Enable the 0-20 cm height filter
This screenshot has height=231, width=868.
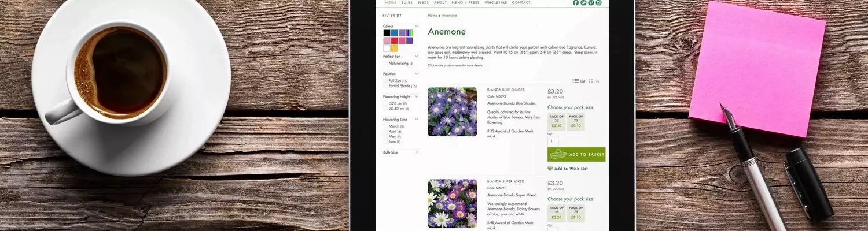tap(385, 103)
